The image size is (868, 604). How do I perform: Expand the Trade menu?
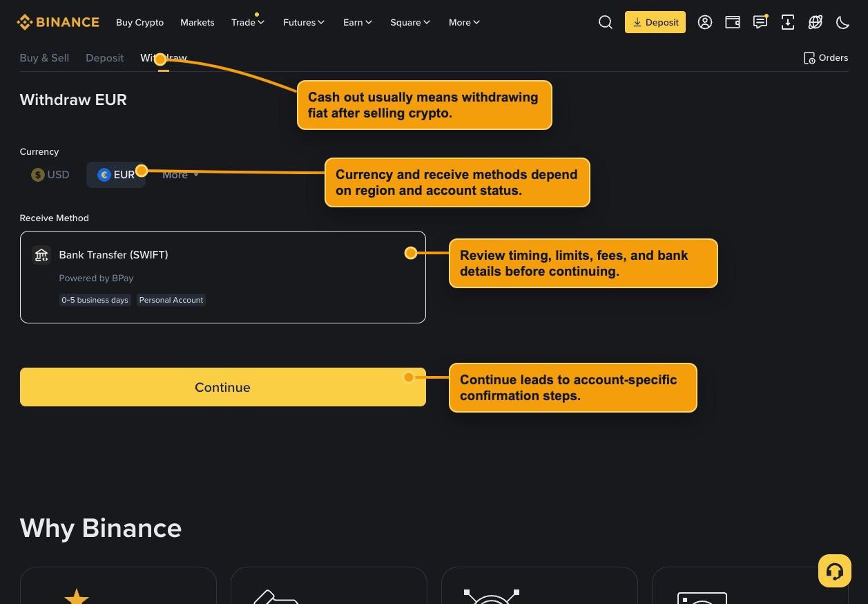[248, 22]
